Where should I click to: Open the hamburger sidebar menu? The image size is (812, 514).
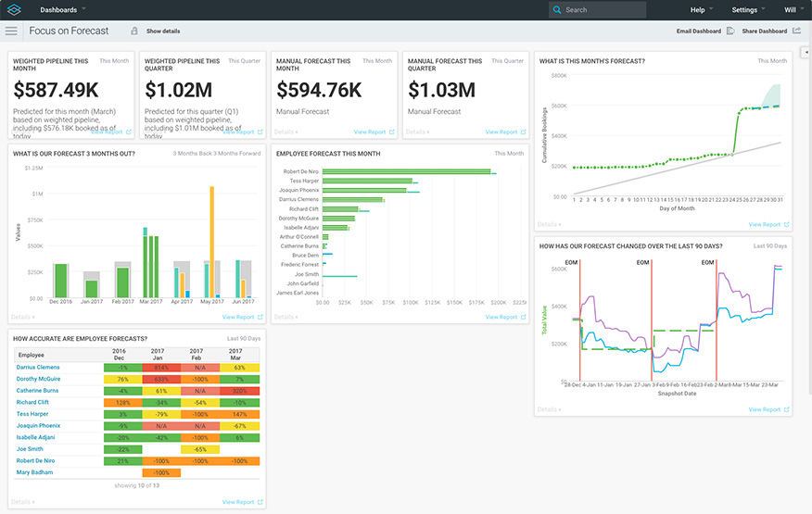(x=11, y=31)
